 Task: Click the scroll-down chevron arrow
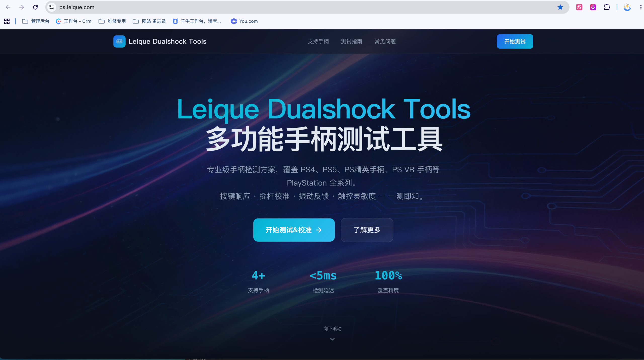click(x=332, y=339)
